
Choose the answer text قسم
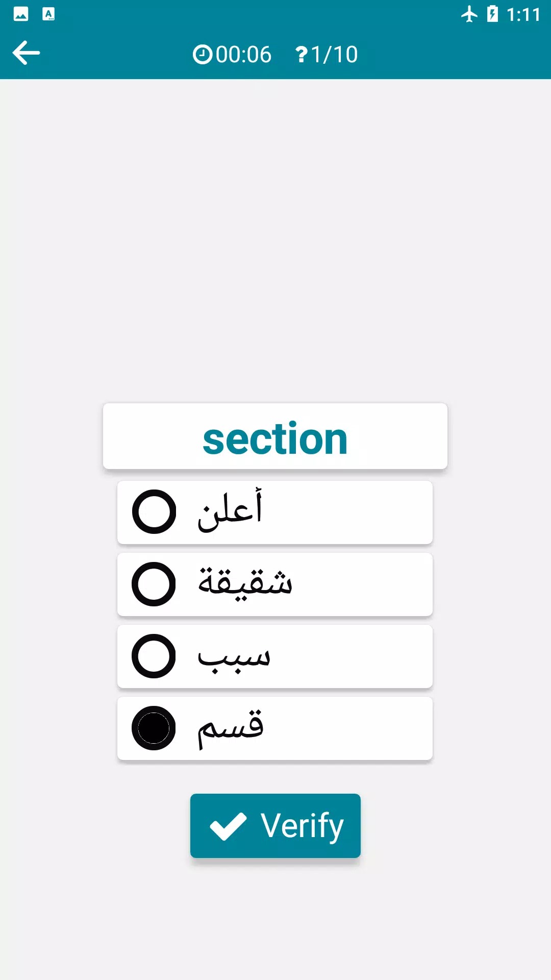pyautogui.click(x=231, y=729)
